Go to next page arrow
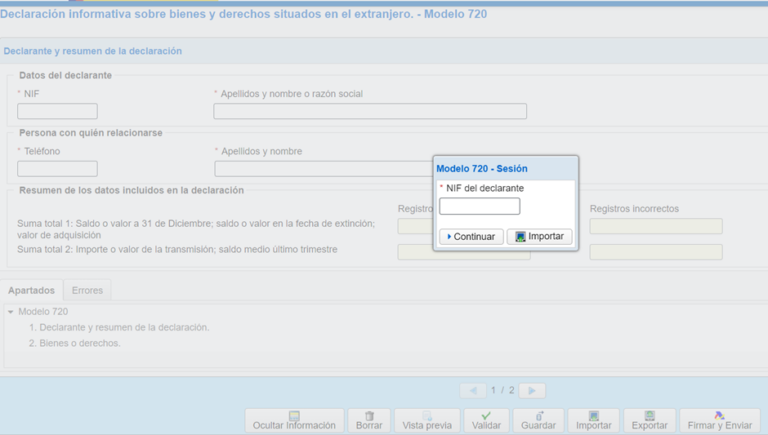Image resolution: width=768 pixels, height=435 pixels. tap(532, 391)
